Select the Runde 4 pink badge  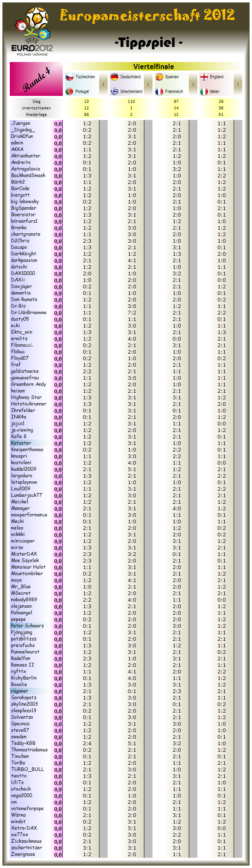click(36, 79)
